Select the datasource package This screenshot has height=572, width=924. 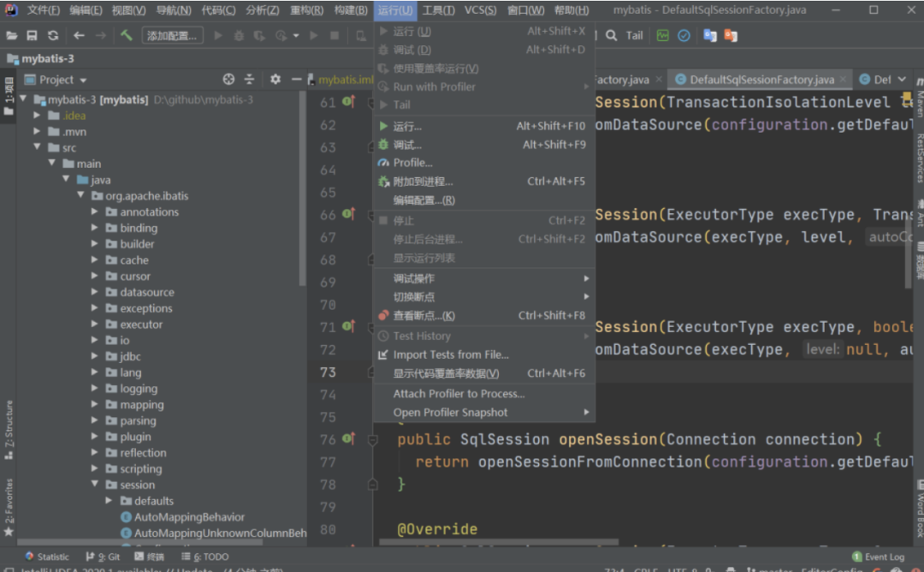[x=147, y=292]
